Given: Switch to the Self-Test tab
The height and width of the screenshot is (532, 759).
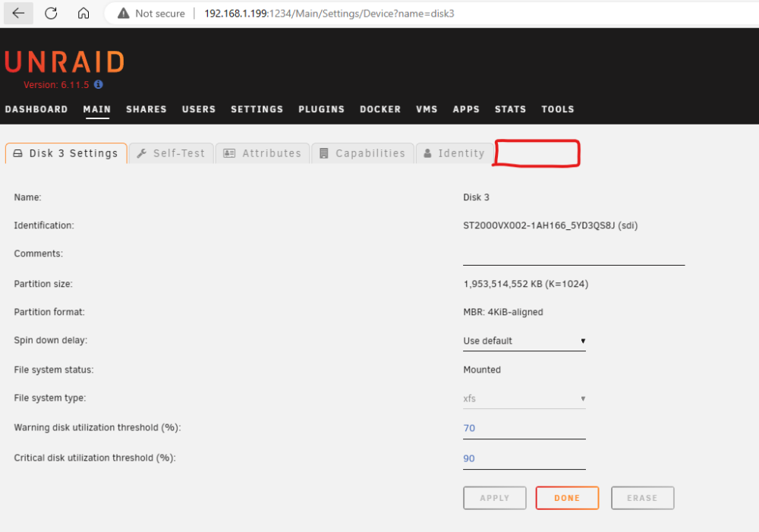Looking at the screenshot, I should click(x=172, y=153).
